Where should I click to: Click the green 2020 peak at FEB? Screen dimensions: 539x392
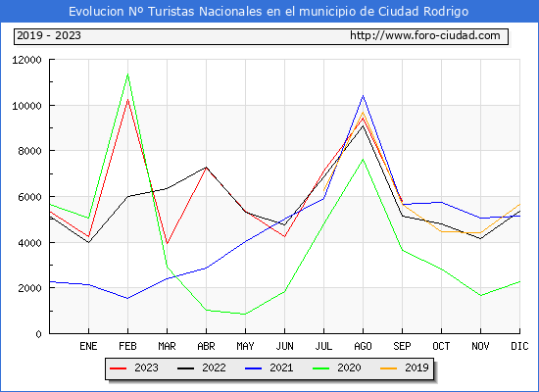pos(127,73)
